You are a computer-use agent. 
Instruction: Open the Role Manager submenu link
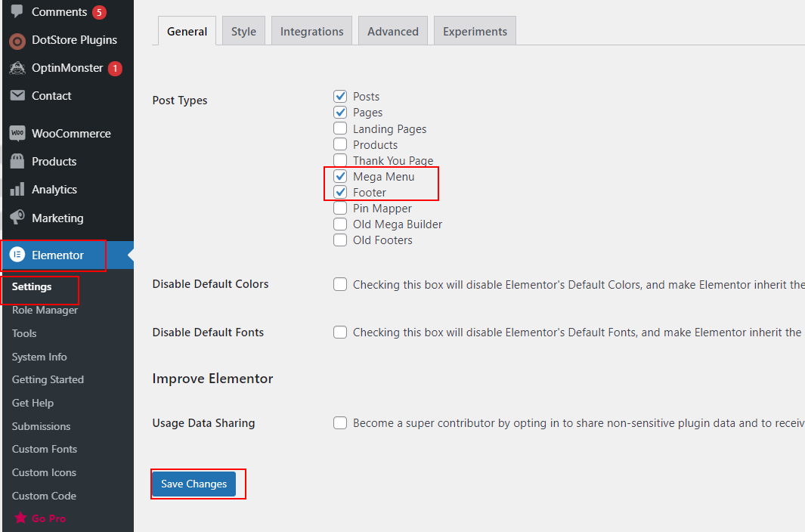tap(45, 310)
